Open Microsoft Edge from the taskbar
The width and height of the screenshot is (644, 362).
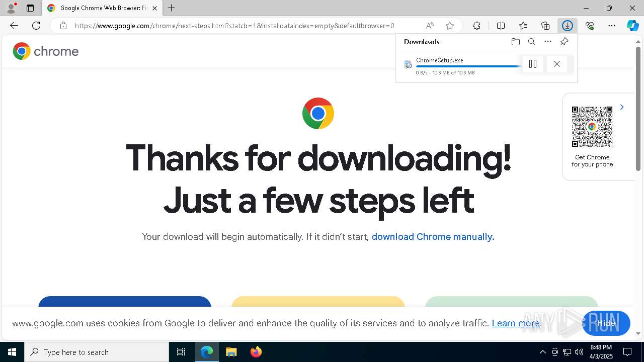pos(207,352)
